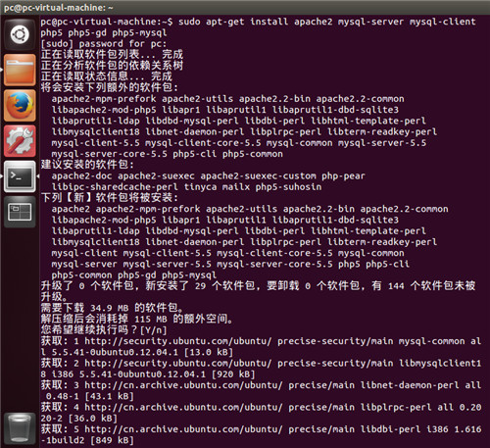Click the '新安装了 29 个软件包' summary text
Viewport: 490px width, 448px height.
click(200, 286)
